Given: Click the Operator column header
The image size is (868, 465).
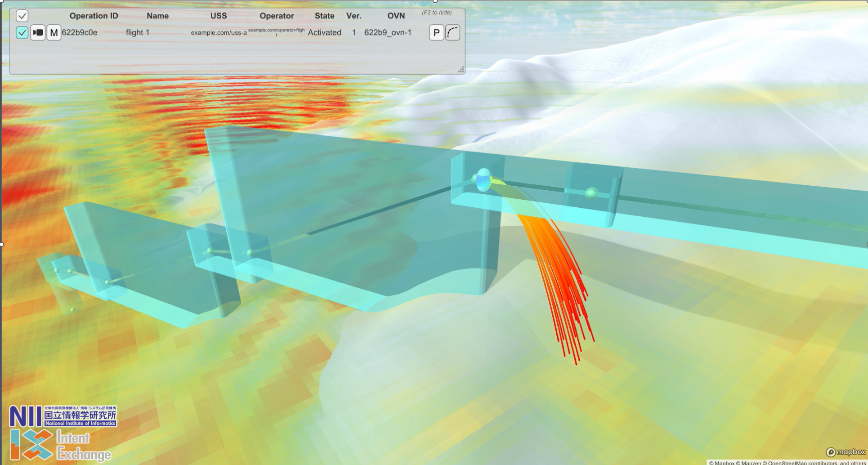Looking at the screenshot, I should (277, 16).
